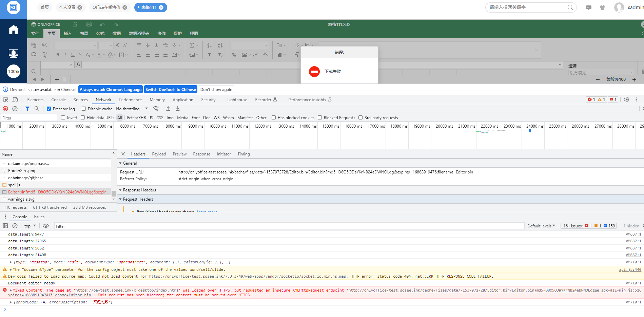The width and height of the screenshot is (644, 317).
Task: Open the Timing tab of the request
Action: pyautogui.click(x=243, y=154)
